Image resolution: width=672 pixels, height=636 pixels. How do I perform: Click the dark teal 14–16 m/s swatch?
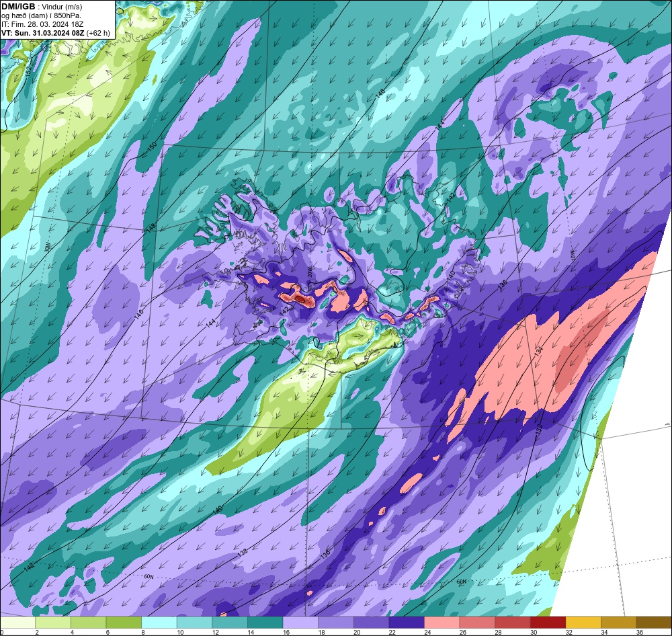click(265, 623)
